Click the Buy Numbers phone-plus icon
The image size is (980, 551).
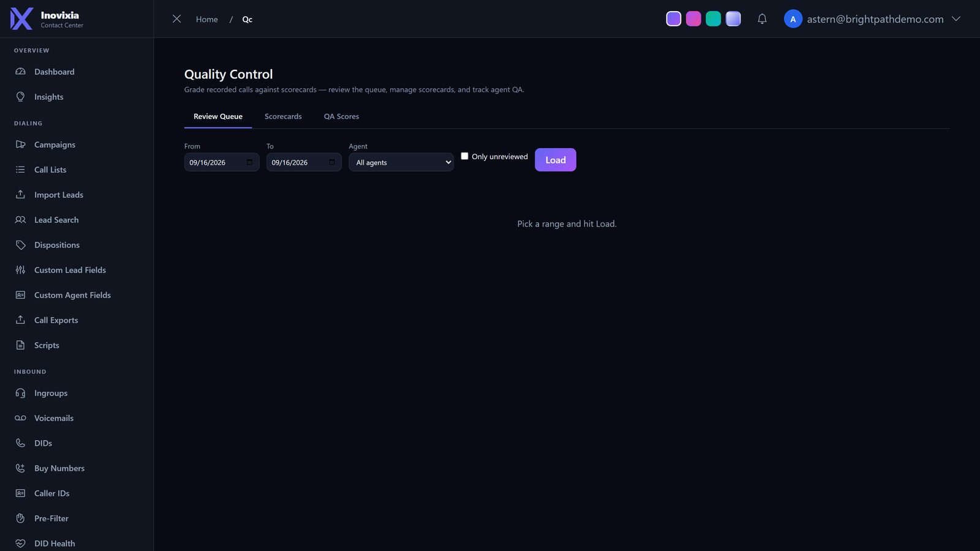[20, 468]
